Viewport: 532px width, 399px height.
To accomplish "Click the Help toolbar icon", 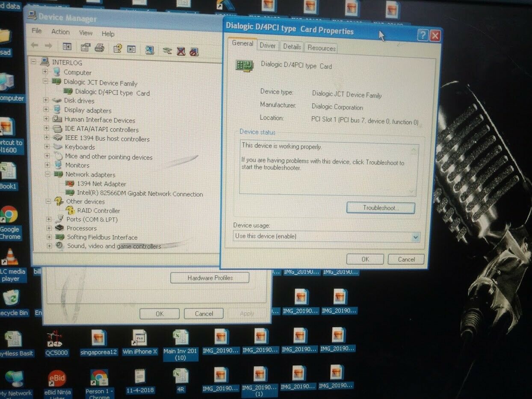I will tap(118, 48).
